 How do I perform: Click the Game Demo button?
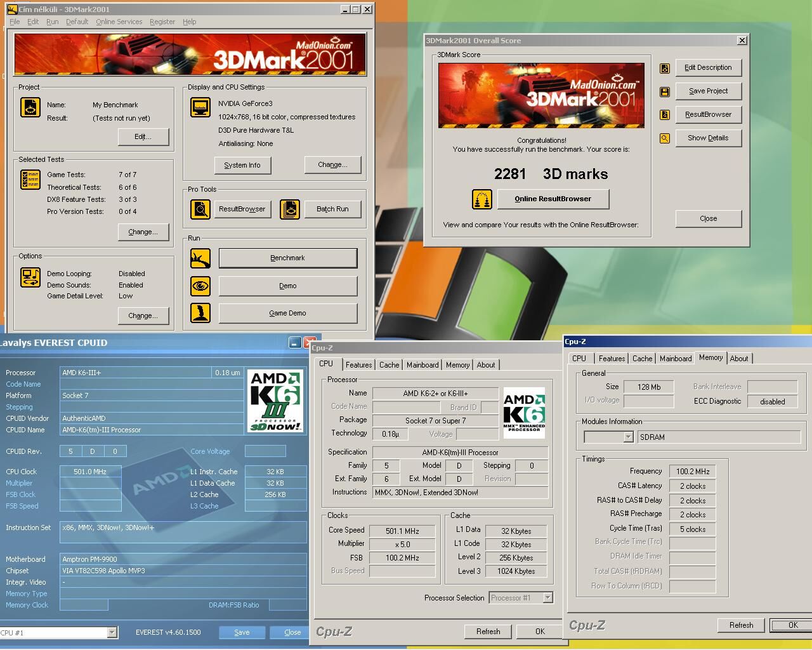click(288, 313)
